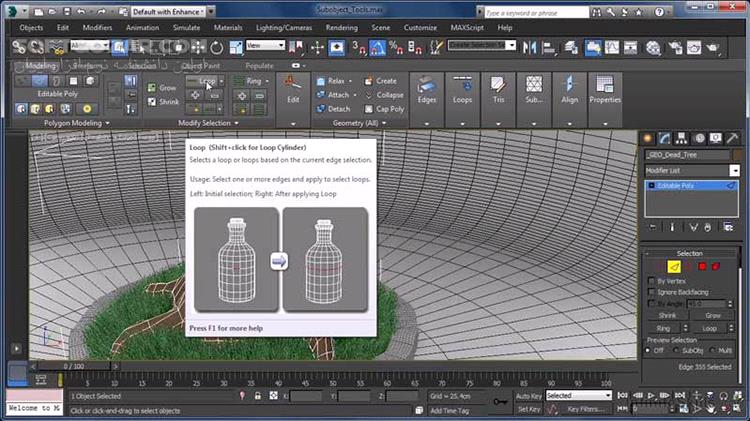The width and height of the screenshot is (750, 421).
Task: Click the Select and Link chain icon
Action: pos(19,47)
